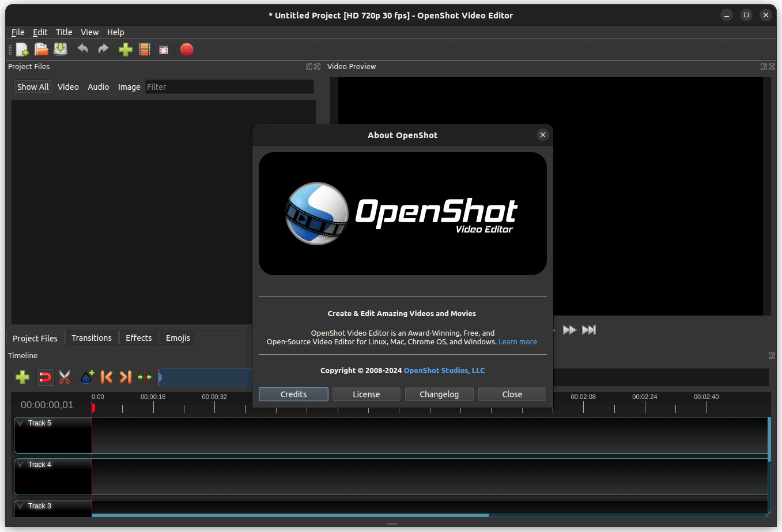Click the Redo arrow icon
Screen dimensions: 782x532
pyautogui.click(x=103, y=50)
